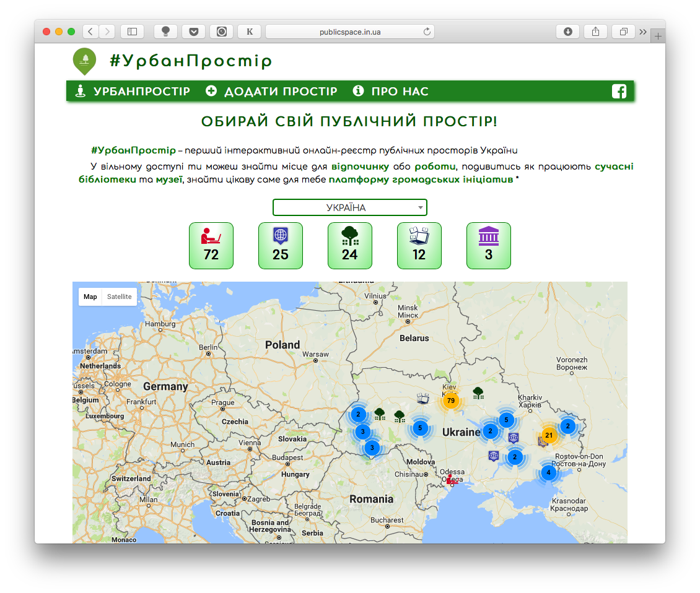Go back with browser back arrow

tap(90, 32)
